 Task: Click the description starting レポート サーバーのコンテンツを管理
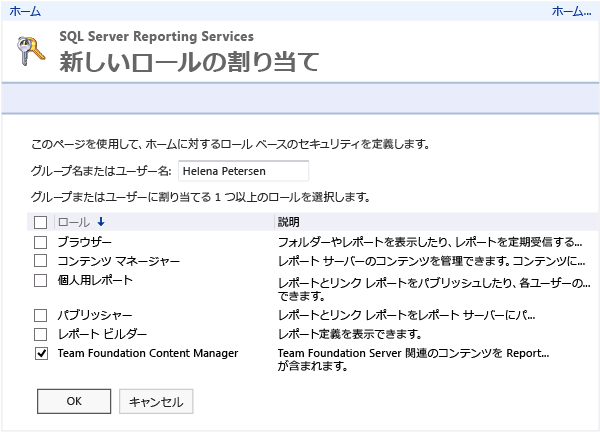click(x=432, y=261)
